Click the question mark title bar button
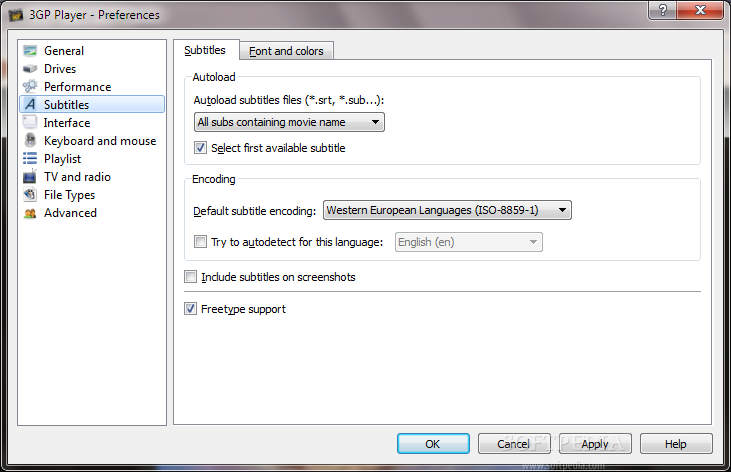The height and width of the screenshot is (472, 731). tap(662, 10)
